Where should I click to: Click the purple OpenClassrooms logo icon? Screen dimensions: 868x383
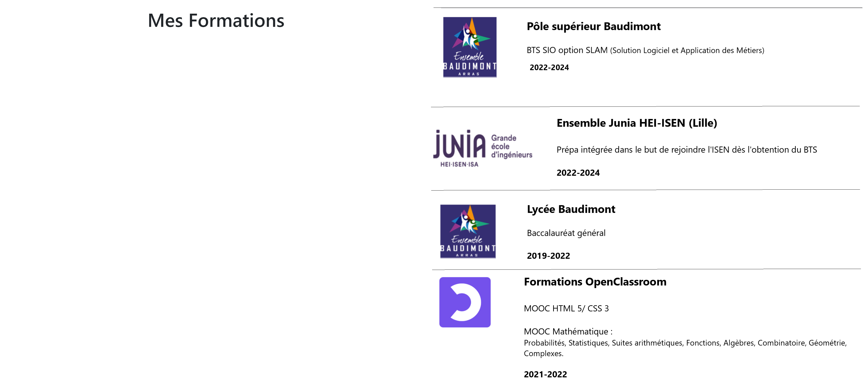465,302
